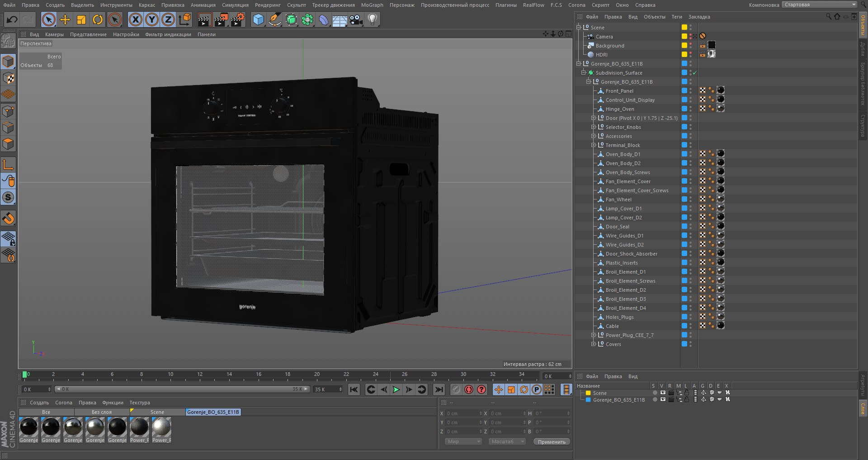Select the Gorenje_BO_635_E11B material tab

tap(213, 412)
